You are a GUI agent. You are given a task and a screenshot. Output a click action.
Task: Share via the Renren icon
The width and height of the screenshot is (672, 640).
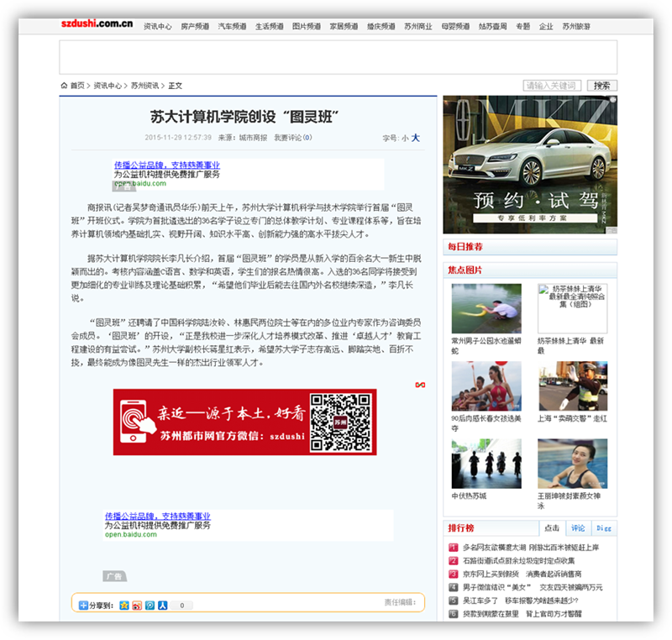click(162, 605)
